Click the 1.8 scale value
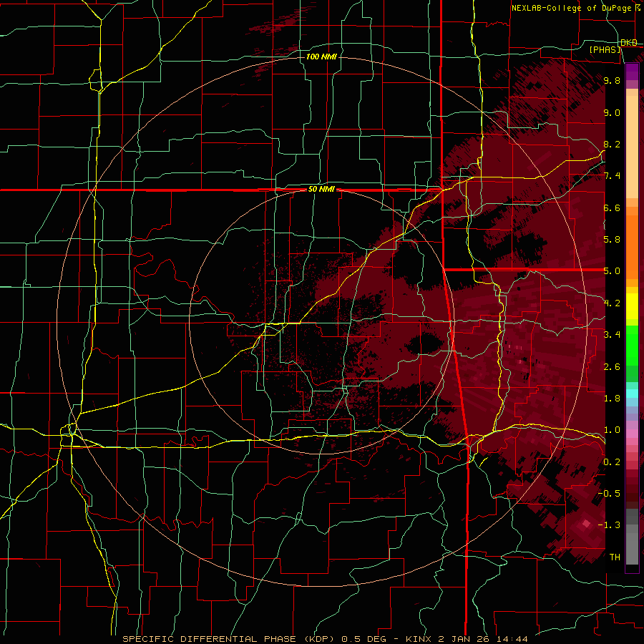 click(x=612, y=398)
